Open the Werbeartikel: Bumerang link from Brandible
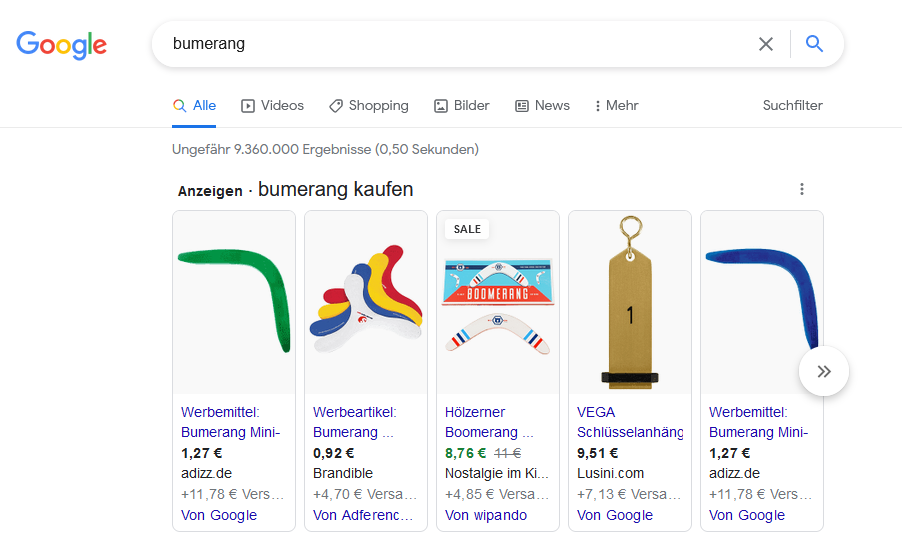Screen dimensions: 902x546 tap(355, 422)
